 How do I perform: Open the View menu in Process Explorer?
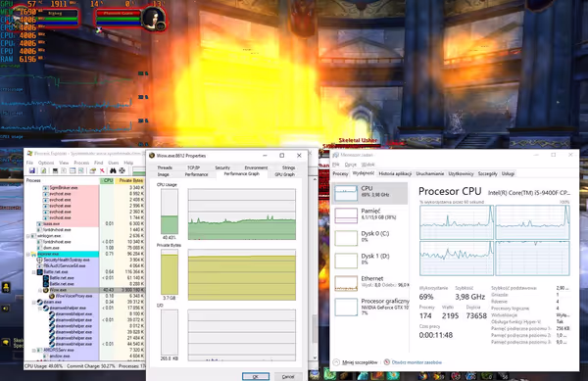64,163
